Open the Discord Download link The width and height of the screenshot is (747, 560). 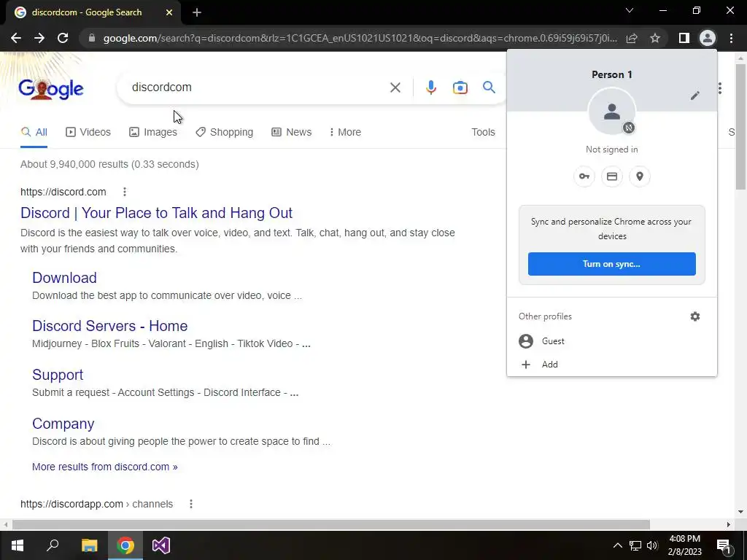64,278
